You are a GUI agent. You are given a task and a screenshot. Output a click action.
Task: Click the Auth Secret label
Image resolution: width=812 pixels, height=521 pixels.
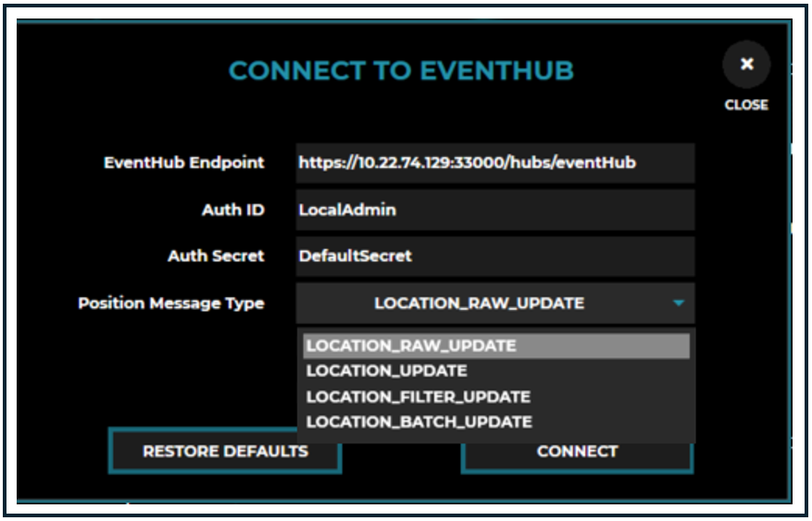[x=216, y=256]
